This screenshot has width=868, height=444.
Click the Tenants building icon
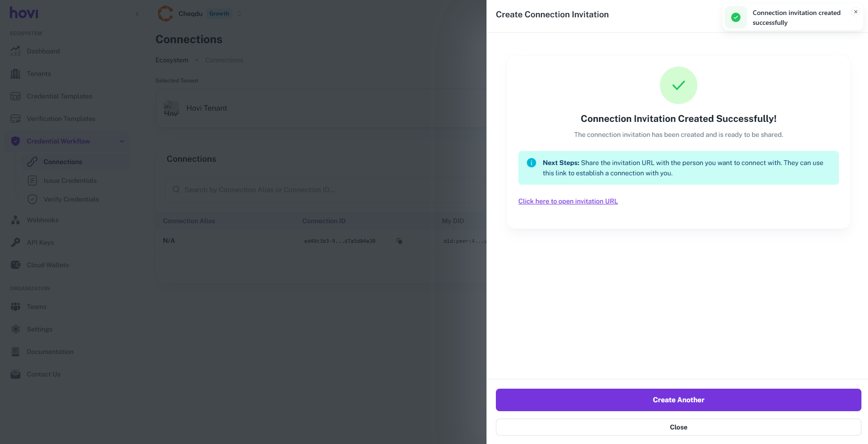(15, 74)
